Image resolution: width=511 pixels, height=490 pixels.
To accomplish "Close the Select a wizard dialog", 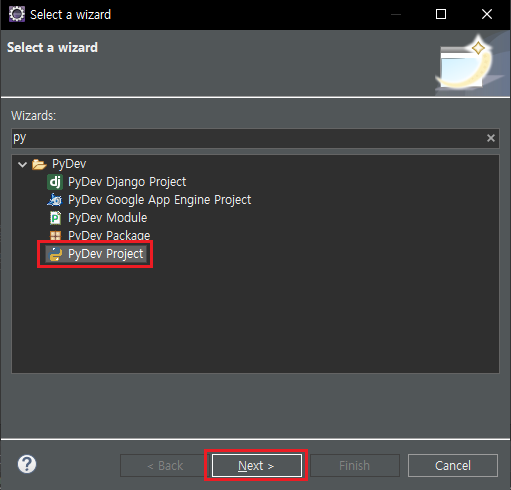I will (487, 14).
